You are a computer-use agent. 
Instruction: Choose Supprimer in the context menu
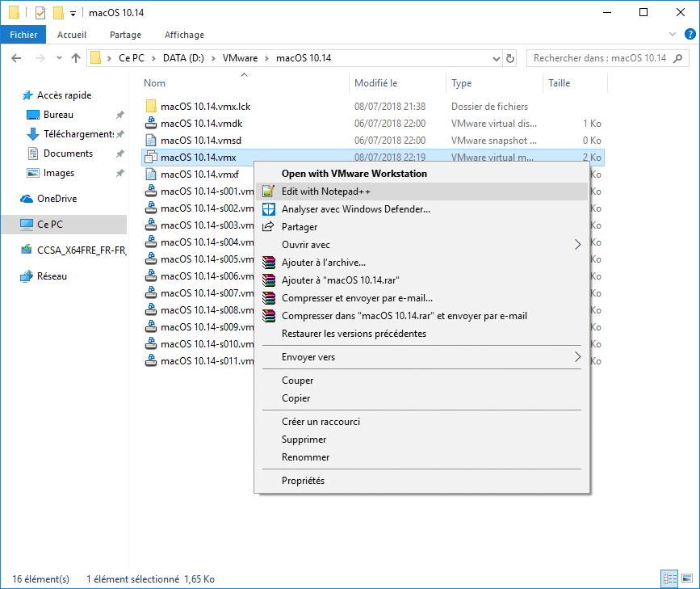coord(422,440)
